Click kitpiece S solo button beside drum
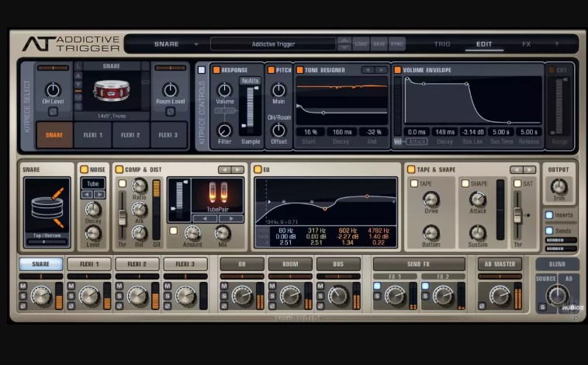 pos(78,106)
